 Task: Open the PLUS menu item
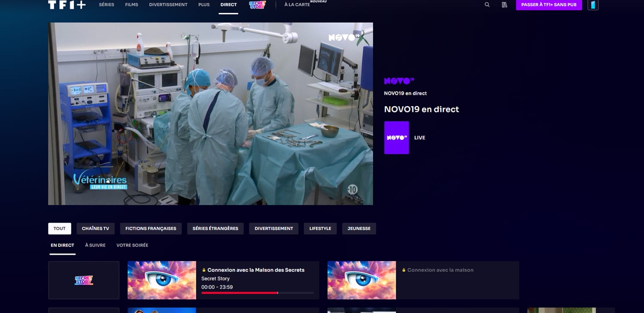[204, 5]
